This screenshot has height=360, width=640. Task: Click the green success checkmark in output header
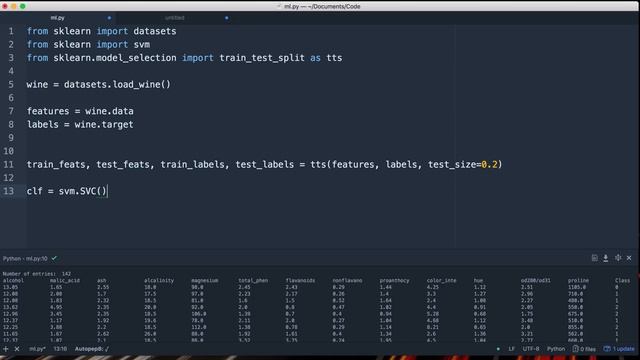coord(54,258)
